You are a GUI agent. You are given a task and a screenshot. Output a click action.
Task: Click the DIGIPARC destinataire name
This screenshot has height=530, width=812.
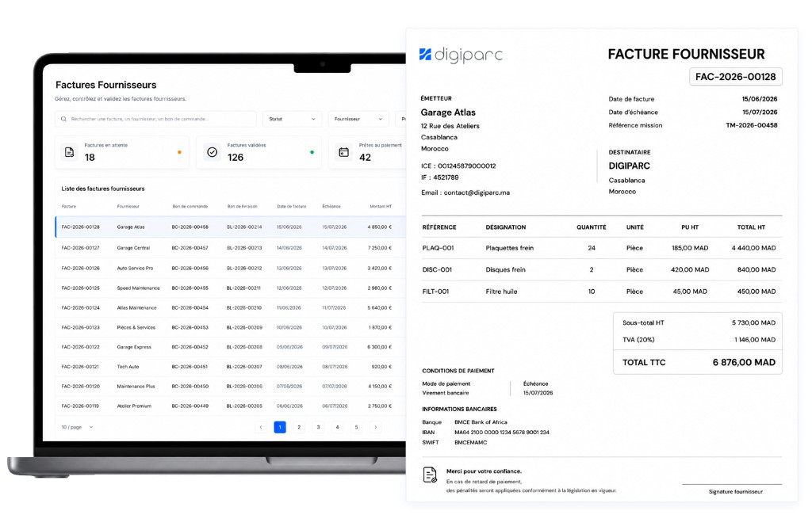tap(629, 166)
